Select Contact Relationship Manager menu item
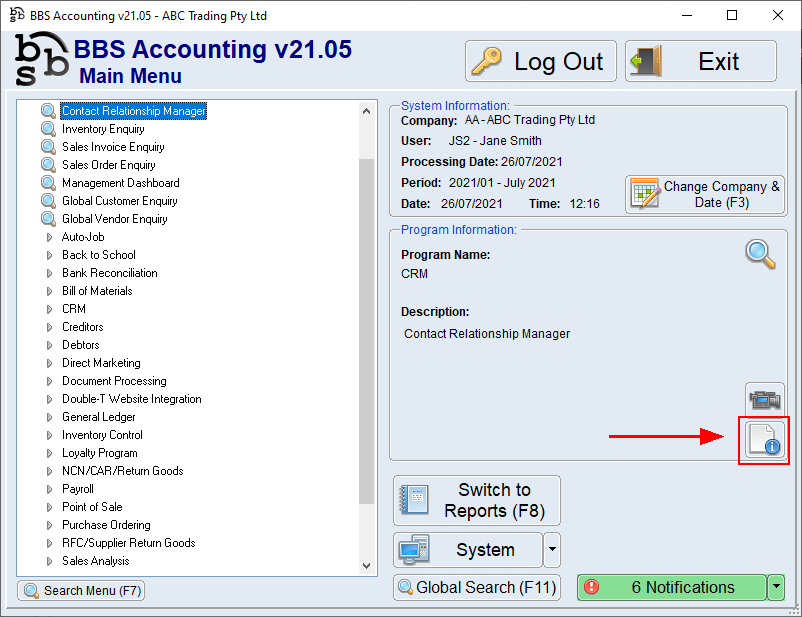Viewport: 802px width, 617px height. click(x=133, y=111)
